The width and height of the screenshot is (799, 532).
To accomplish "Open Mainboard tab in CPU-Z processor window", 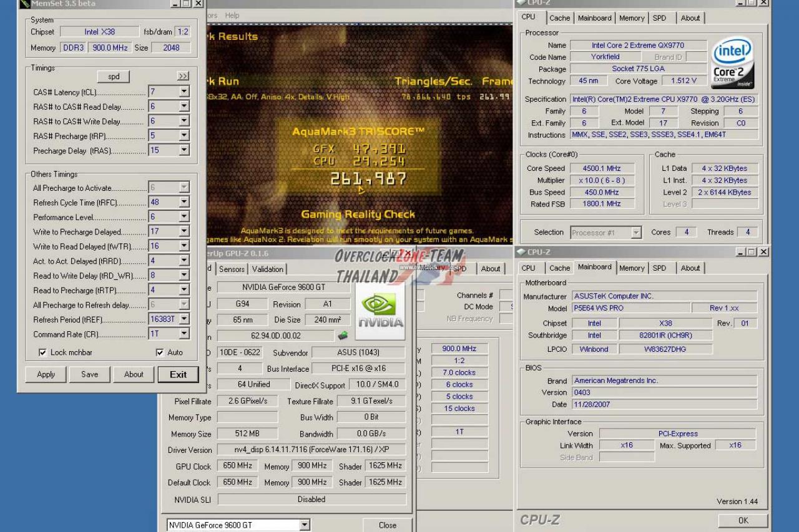I will click(x=594, y=18).
